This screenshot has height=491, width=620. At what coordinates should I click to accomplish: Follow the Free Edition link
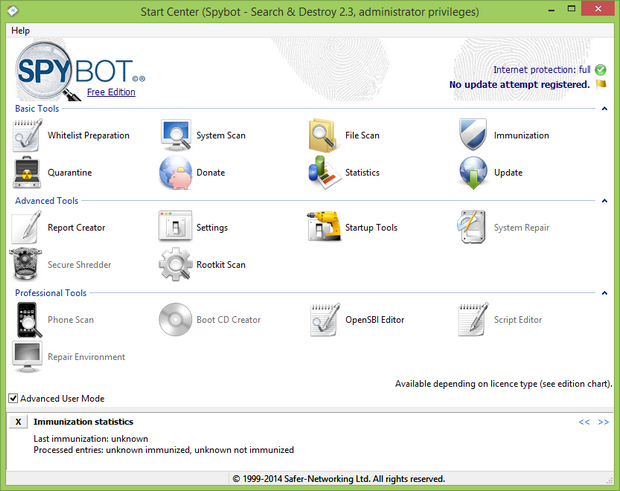(111, 92)
